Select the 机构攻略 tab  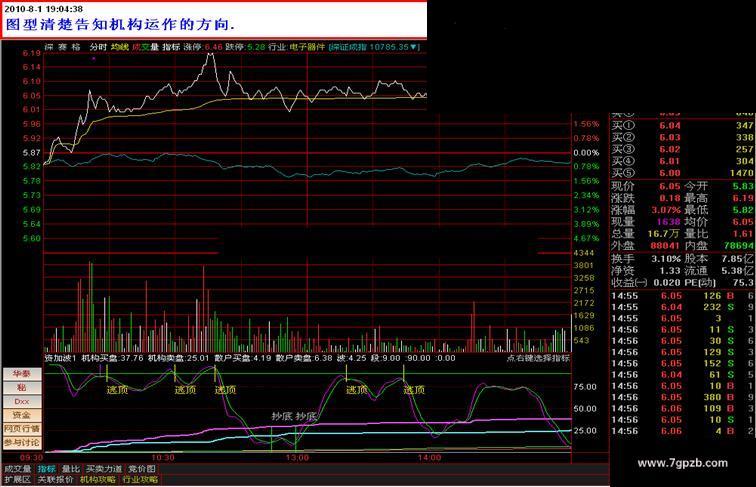coord(98,480)
